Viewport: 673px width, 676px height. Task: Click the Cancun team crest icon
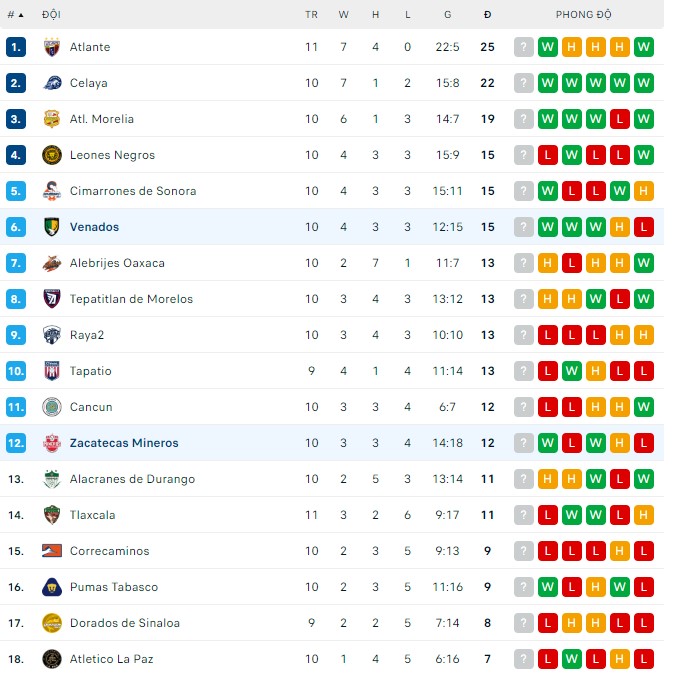tap(52, 407)
